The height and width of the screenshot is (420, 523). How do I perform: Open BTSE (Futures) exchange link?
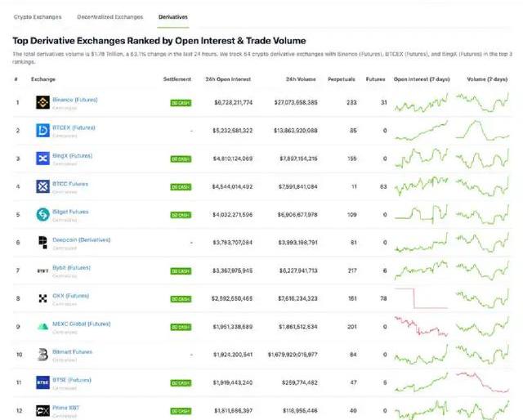(x=72, y=380)
